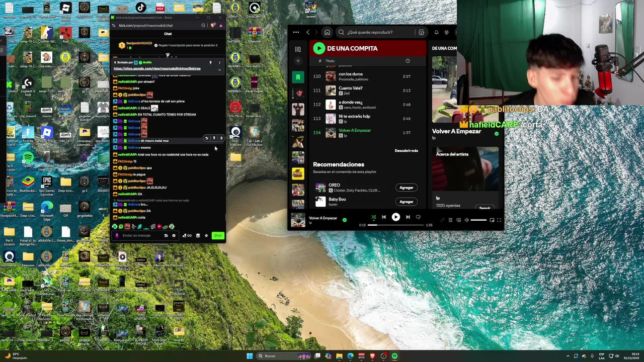Open Spotify from the taskbar
644x362 pixels.
point(394,356)
